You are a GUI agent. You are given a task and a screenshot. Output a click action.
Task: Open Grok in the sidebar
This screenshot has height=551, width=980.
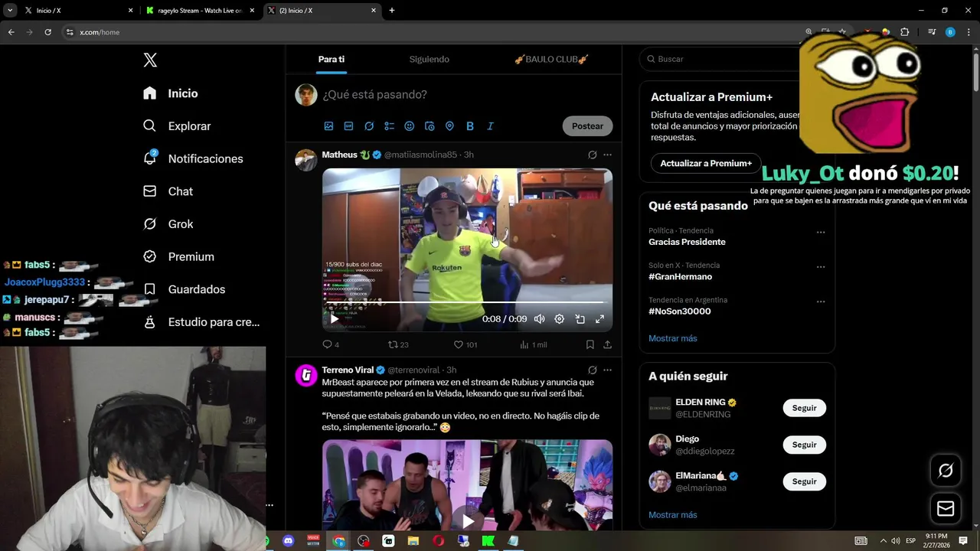coord(168,224)
